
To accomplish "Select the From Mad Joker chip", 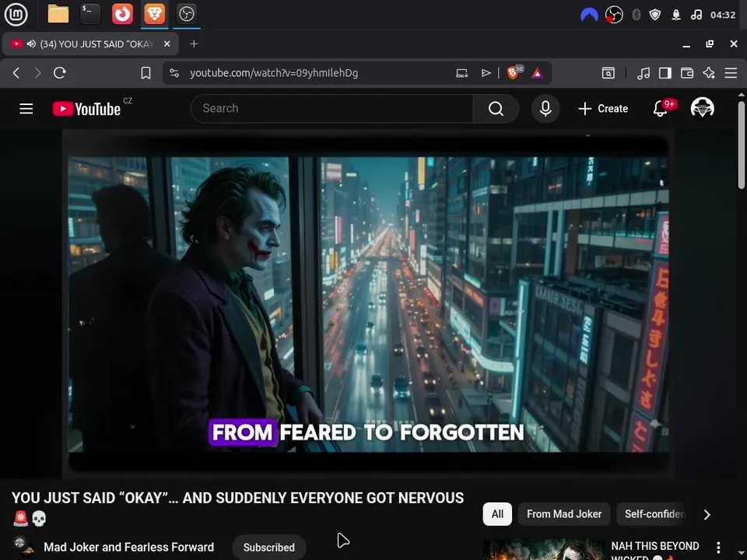I will coord(564,514).
